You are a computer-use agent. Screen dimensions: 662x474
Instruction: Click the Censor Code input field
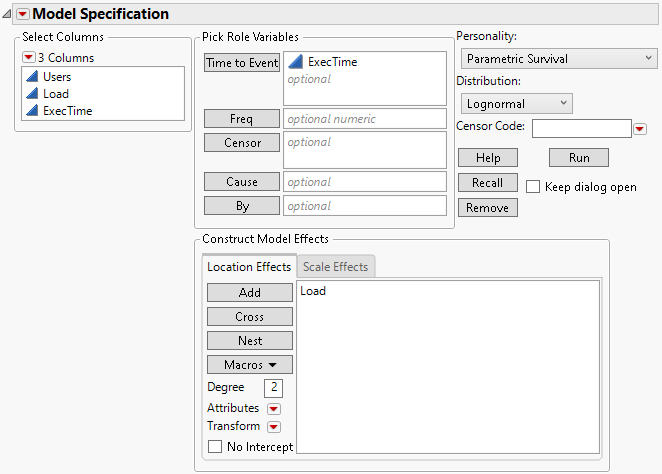coord(582,128)
